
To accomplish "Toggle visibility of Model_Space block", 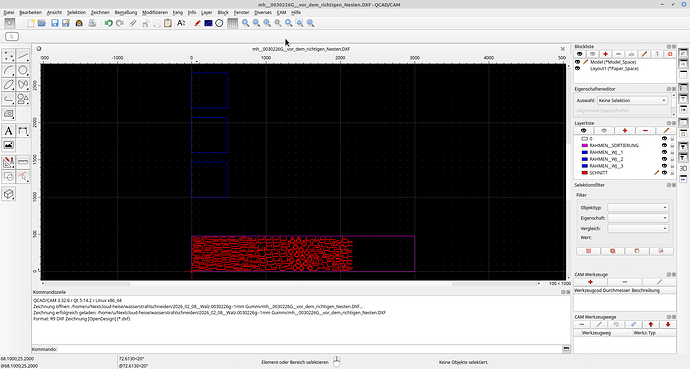I will pyautogui.click(x=577, y=62).
